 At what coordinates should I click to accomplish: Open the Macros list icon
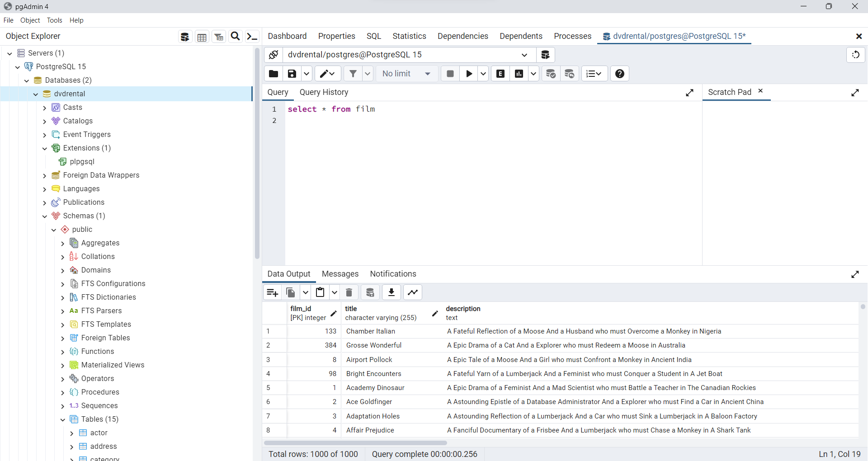tap(594, 74)
